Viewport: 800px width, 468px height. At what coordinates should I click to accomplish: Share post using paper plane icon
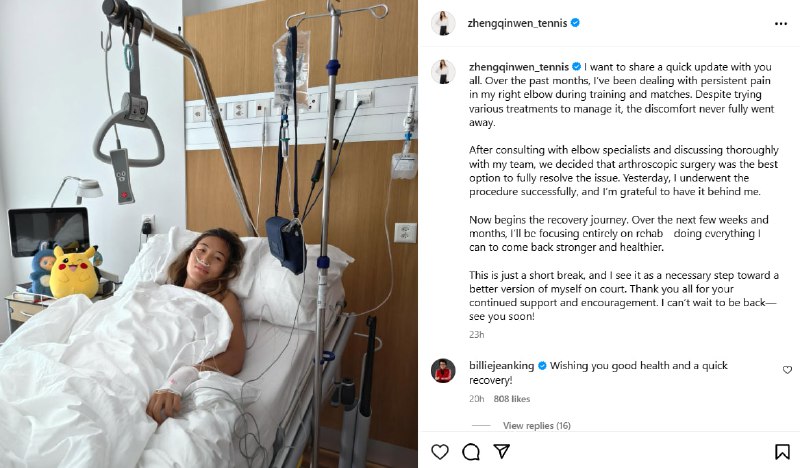tap(502, 451)
